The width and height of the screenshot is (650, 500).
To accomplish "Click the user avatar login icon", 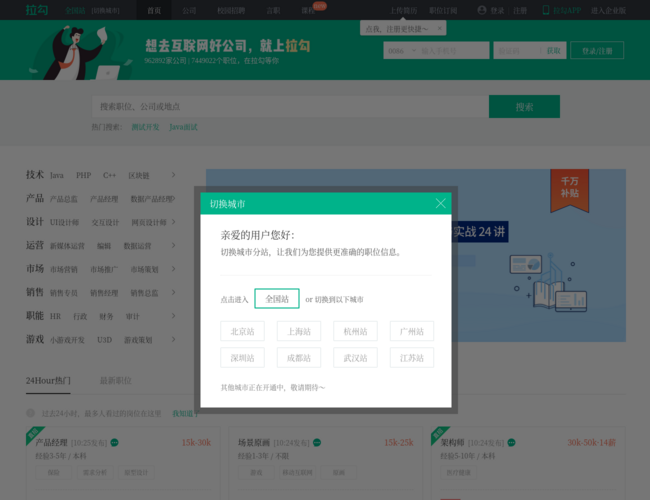I will 482,10.
